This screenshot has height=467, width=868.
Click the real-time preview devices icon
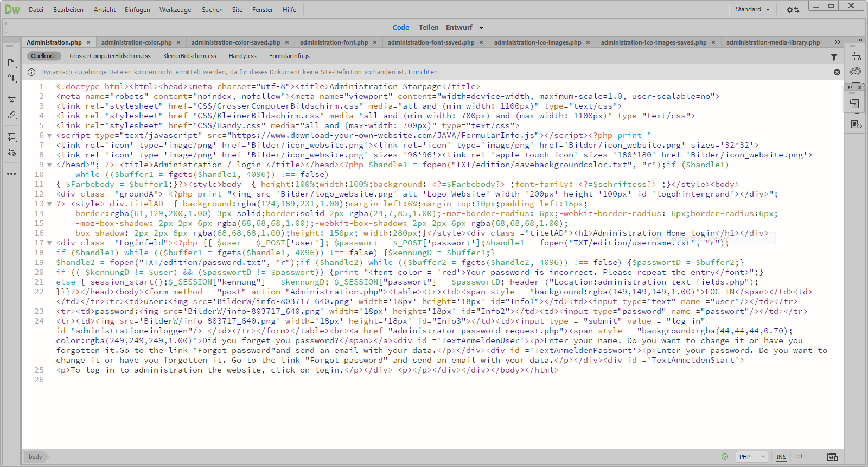pyautogui.click(x=832, y=457)
